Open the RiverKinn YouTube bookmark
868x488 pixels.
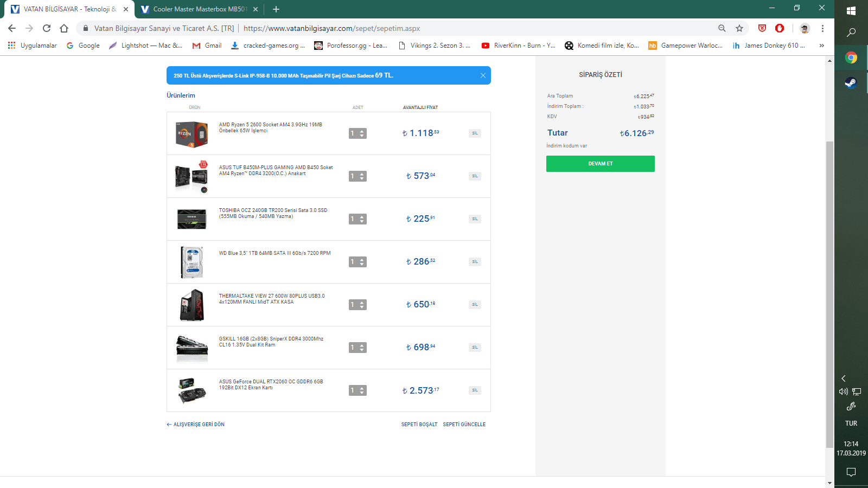click(518, 46)
